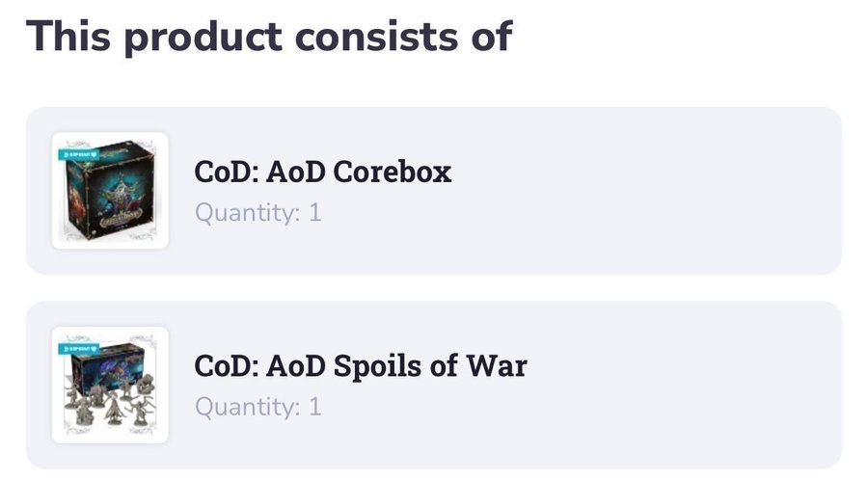Open the Corebox box art thumbnail
Viewport: 868px width, 480px height.
(x=109, y=191)
